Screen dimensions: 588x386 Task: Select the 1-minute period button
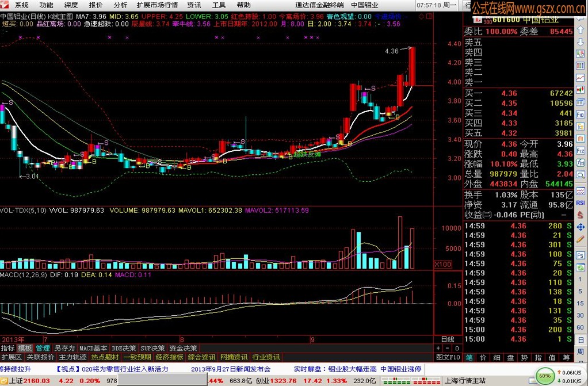580,280
